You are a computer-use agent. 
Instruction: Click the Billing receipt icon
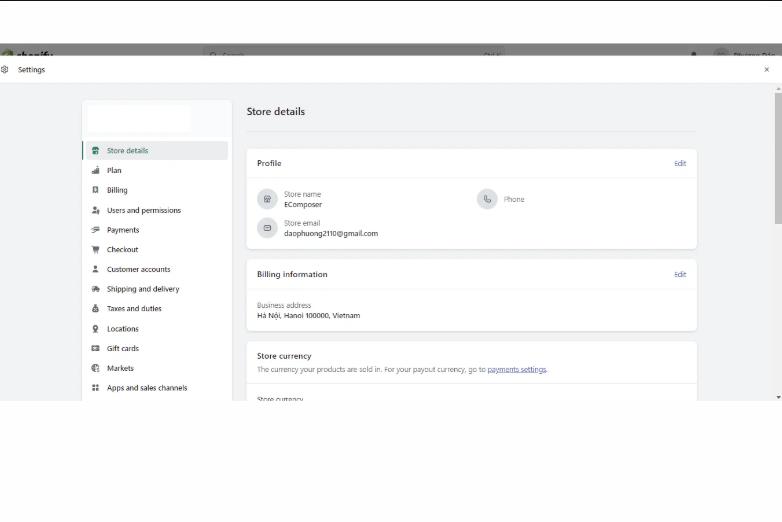tap(95, 190)
